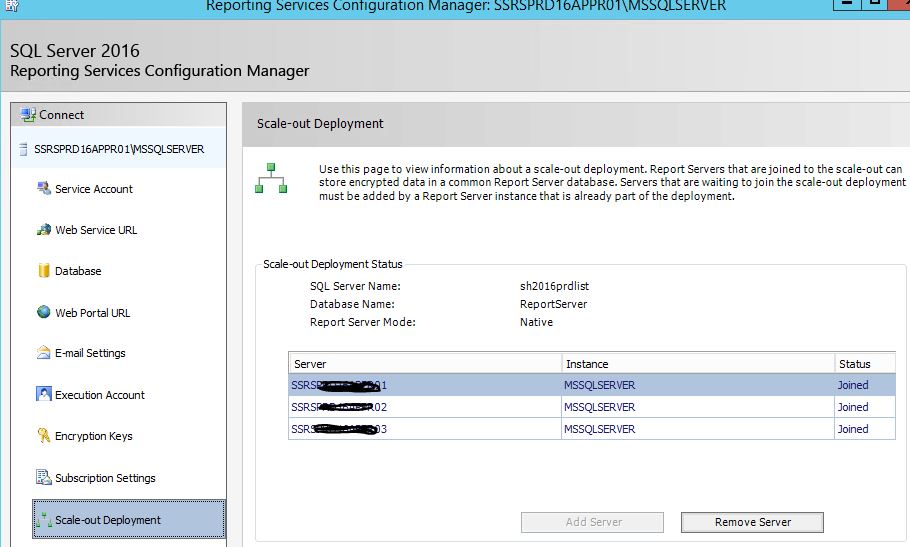Click the application icon in title bar
Screen dimensions: 910x547
[x=12, y=6]
